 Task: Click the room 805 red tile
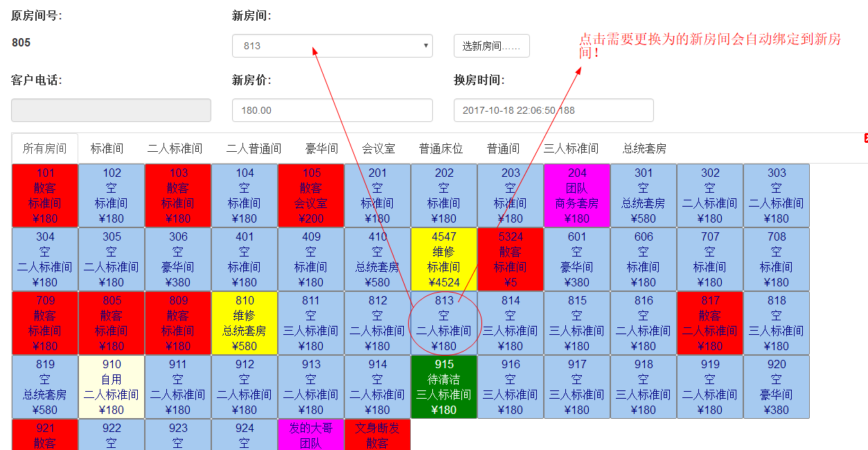pos(112,323)
